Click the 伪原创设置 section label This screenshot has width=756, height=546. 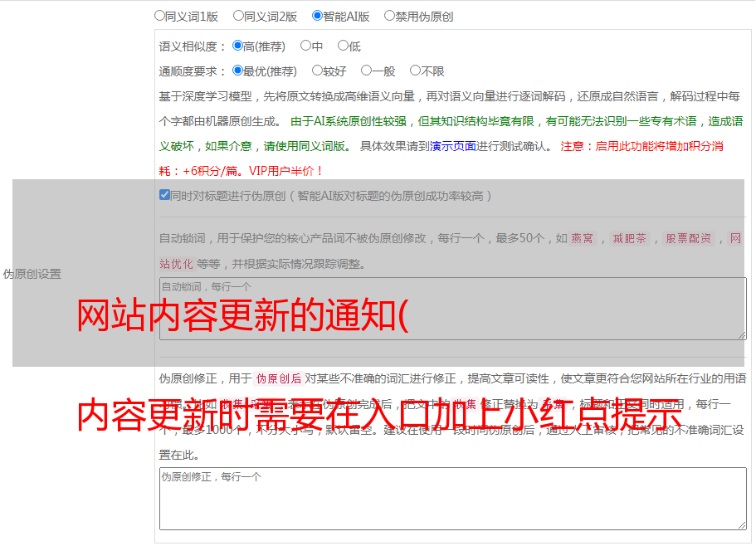click(x=32, y=274)
